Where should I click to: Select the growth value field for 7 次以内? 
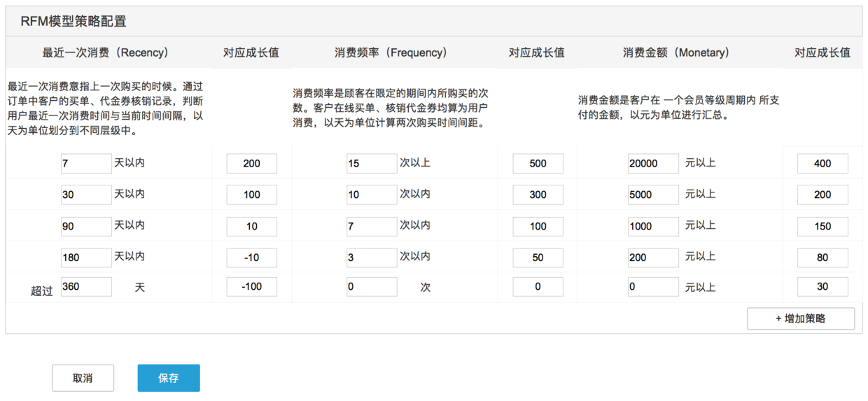click(x=538, y=227)
